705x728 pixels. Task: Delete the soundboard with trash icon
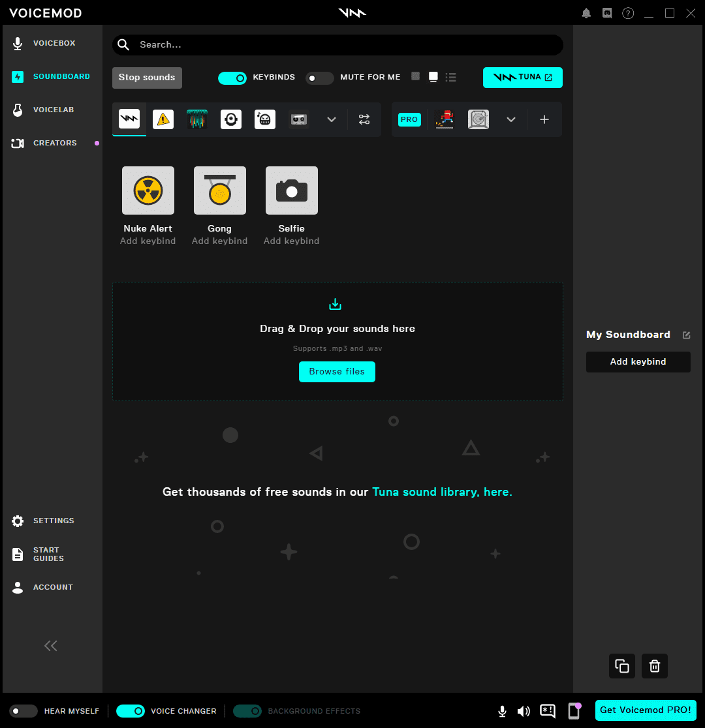point(654,666)
